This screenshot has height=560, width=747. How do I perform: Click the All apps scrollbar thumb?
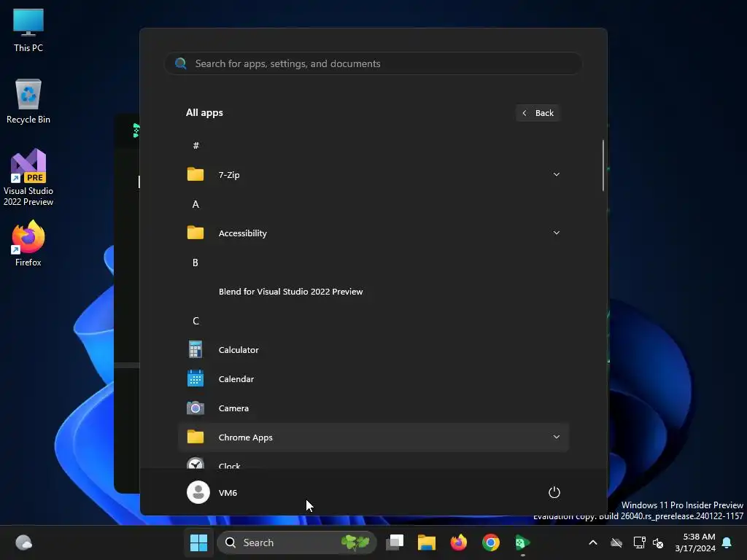603,166
